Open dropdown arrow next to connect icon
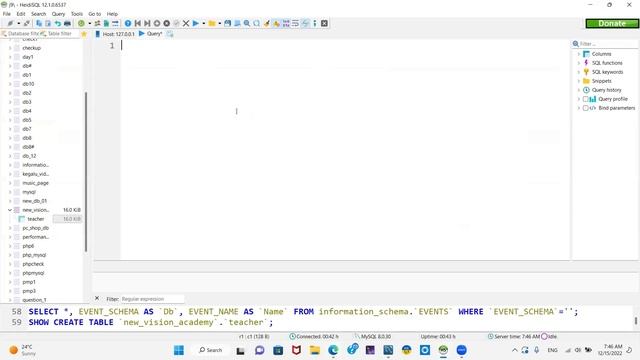This screenshot has width=640, height=360. pos(19,23)
